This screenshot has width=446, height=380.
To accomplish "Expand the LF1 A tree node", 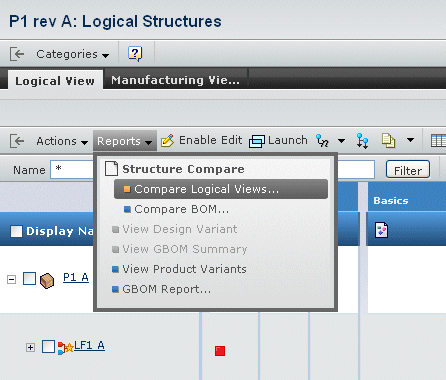I will pos(30,348).
